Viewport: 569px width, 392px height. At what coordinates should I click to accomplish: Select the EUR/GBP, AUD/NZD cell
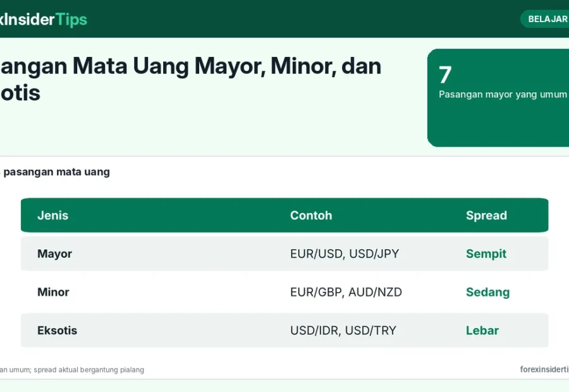click(346, 292)
